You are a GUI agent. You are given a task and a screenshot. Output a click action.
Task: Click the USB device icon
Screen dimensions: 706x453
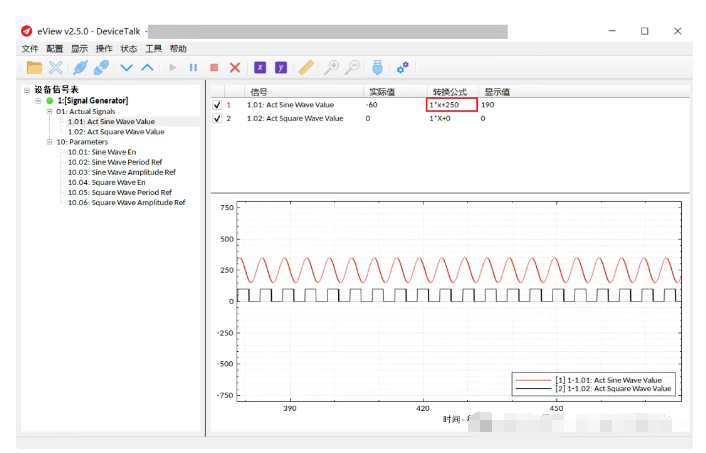tap(377, 68)
